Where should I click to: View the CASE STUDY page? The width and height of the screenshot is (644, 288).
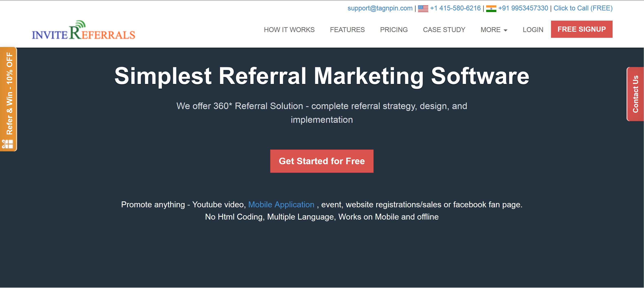tap(444, 30)
